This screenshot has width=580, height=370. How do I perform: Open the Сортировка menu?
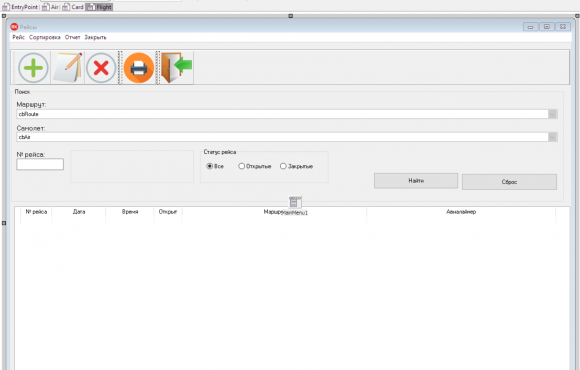click(44, 37)
